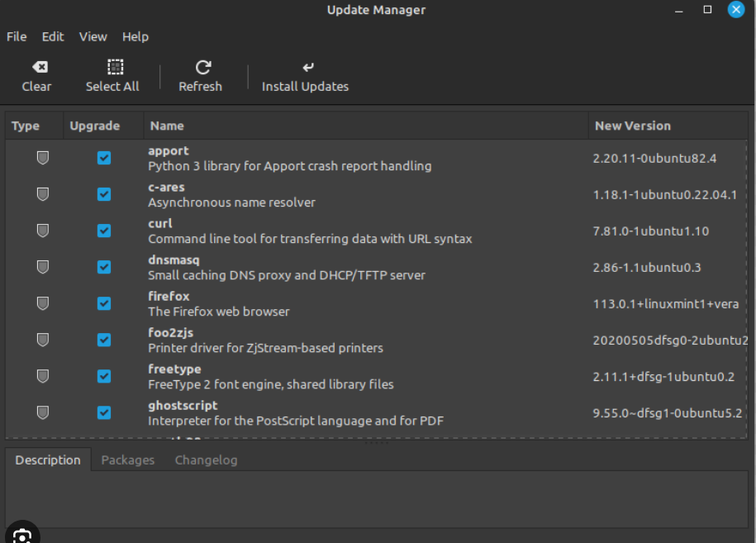
Task: Uncheck the freetype upgrade checkbox
Action: [x=104, y=376]
